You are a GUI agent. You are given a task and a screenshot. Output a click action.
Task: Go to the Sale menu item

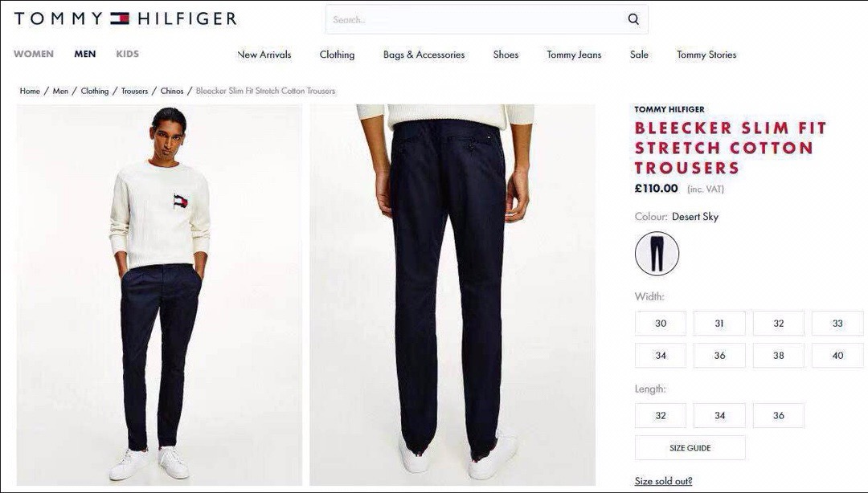[x=639, y=55]
